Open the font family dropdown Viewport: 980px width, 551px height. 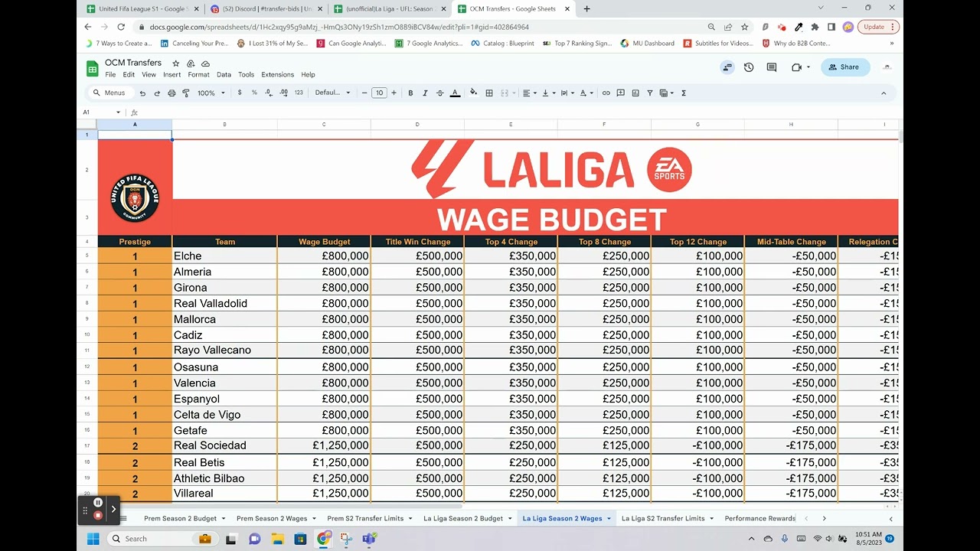point(332,93)
